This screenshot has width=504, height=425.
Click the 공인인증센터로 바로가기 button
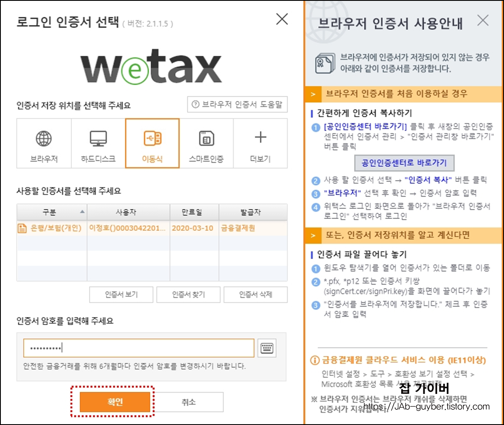pyautogui.click(x=404, y=163)
